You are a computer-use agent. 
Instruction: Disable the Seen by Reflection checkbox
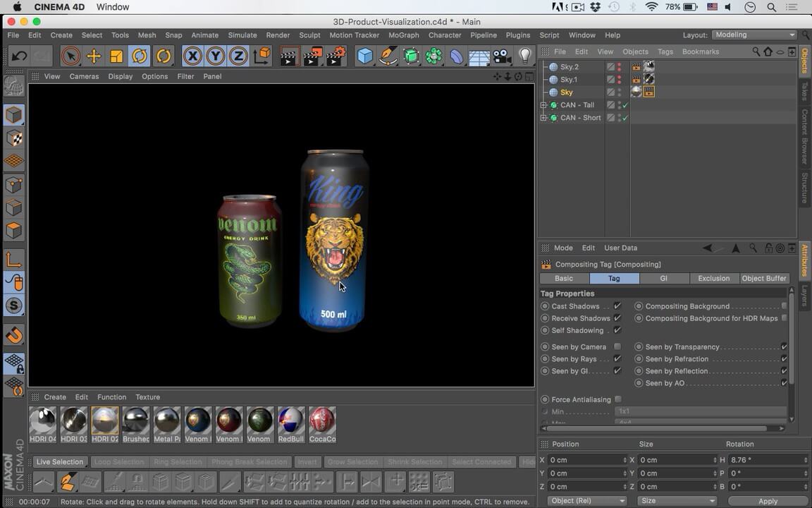(784, 371)
